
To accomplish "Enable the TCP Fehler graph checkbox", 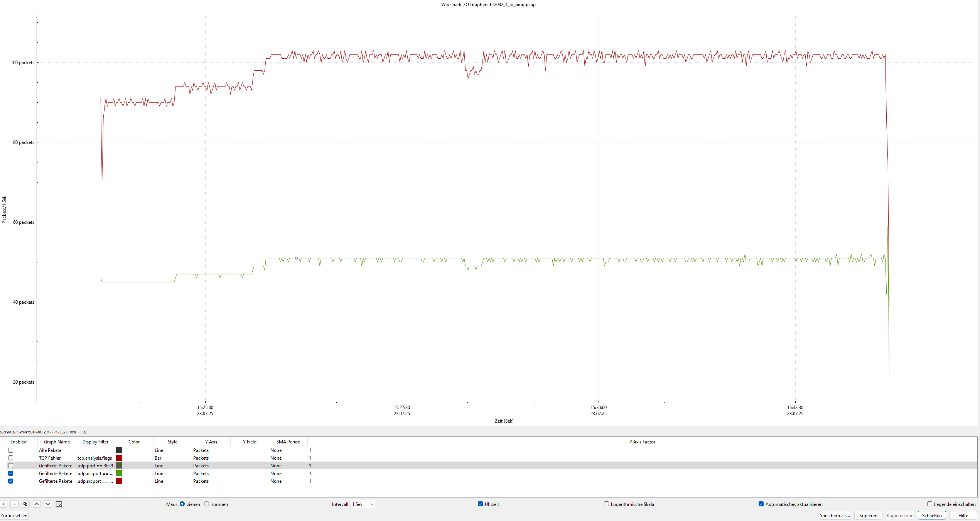I will (x=11, y=458).
